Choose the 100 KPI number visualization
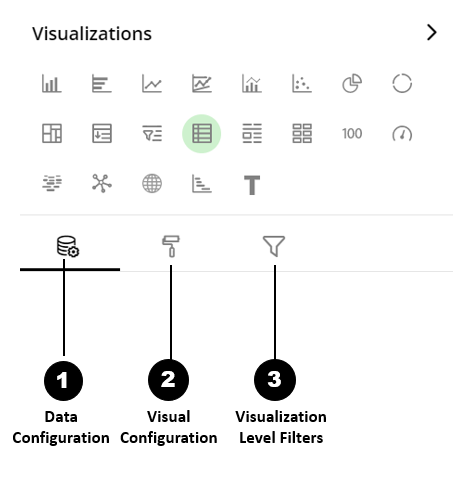This screenshot has width=453, height=499. [x=352, y=134]
